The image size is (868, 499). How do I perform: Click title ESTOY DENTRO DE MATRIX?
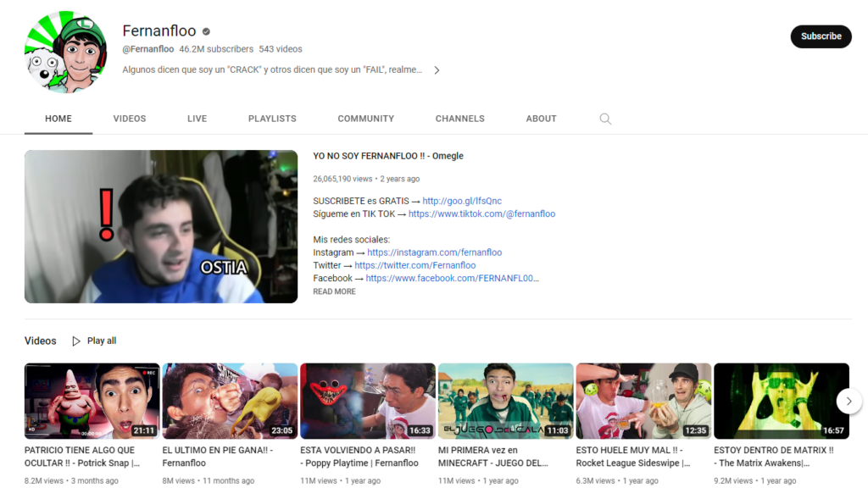pyautogui.click(x=774, y=457)
